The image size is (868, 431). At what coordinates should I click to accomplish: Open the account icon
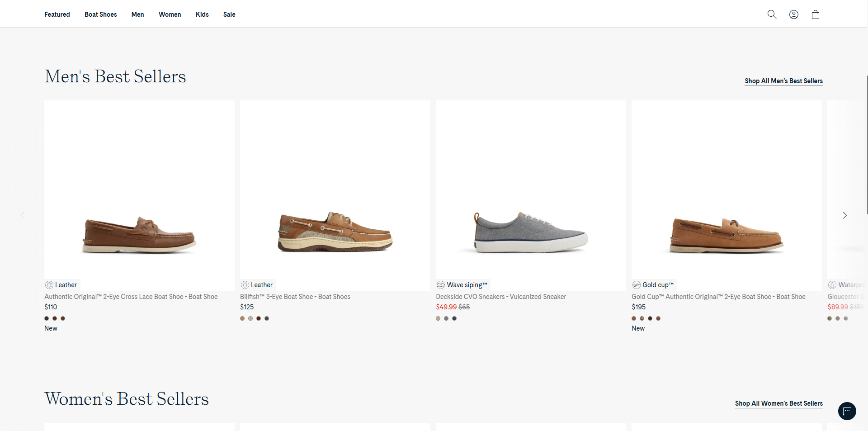pos(793,14)
